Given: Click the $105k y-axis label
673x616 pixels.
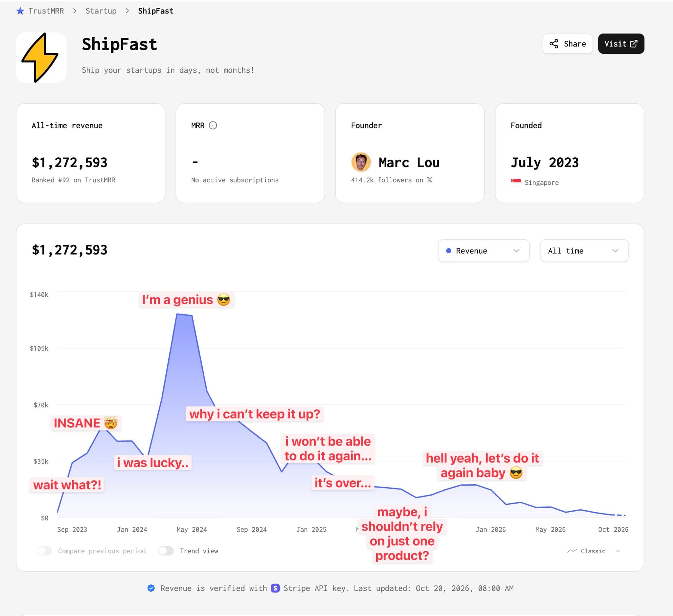Looking at the screenshot, I should click(x=39, y=348).
